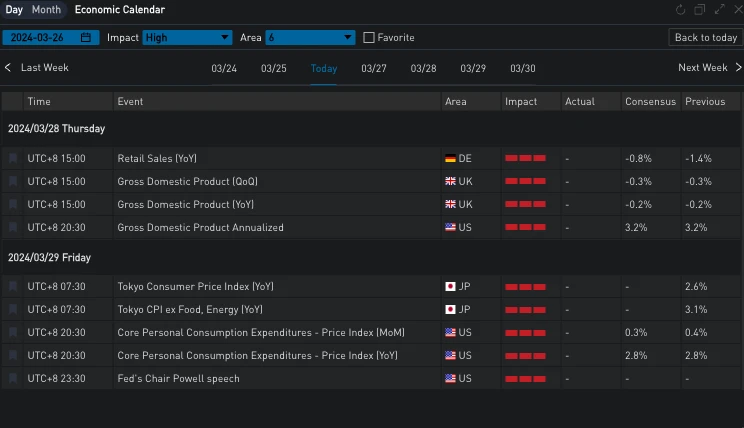Click the refresh icon in the title bar
The width and height of the screenshot is (744, 428).
point(681,10)
